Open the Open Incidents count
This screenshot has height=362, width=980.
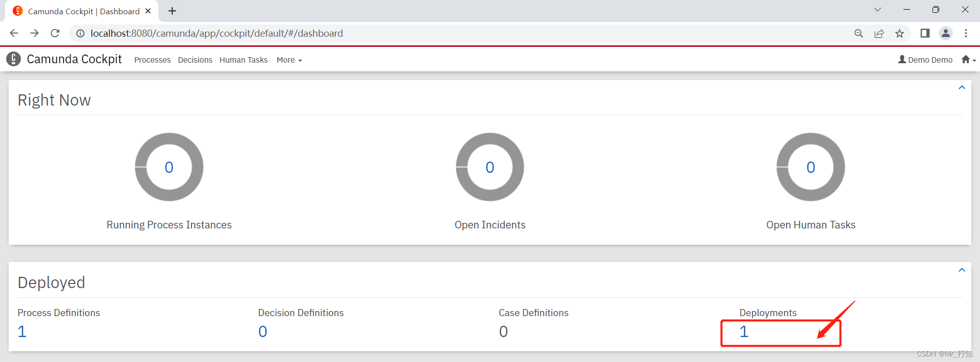pos(490,167)
